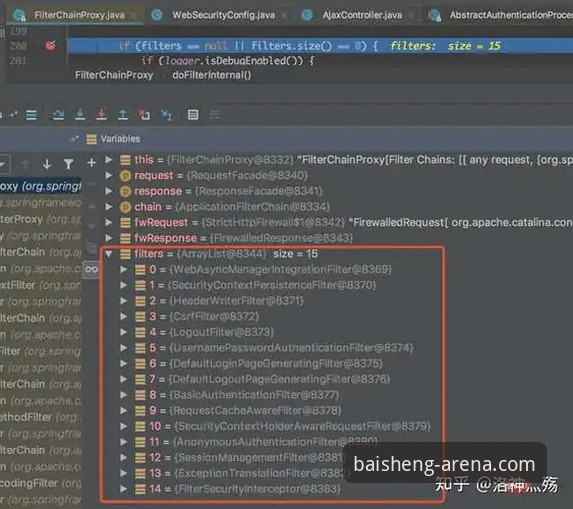Viewport: 573px width, 509px height.
Task: Click the 'filters: size = 15' inline hint
Action: click(x=445, y=46)
